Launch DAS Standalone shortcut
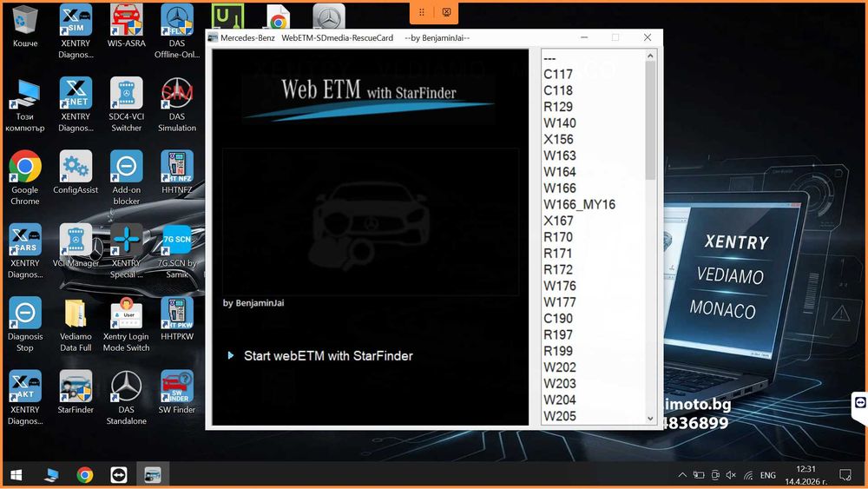Image resolution: width=868 pixels, height=489 pixels. (126, 398)
